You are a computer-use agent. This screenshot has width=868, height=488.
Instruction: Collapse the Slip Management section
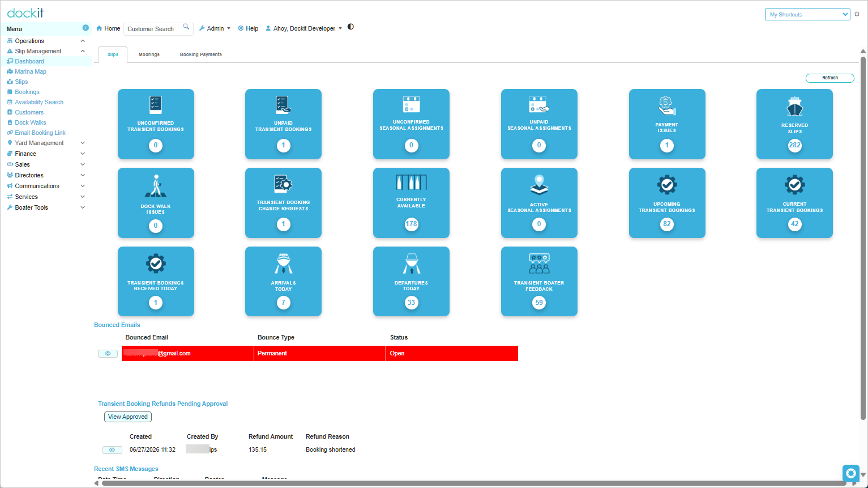(83, 51)
